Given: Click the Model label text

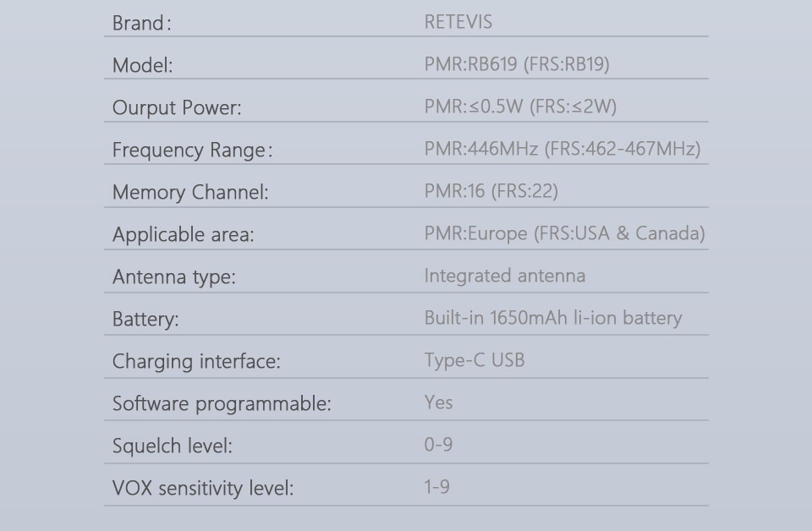Looking at the screenshot, I should click(x=142, y=66).
